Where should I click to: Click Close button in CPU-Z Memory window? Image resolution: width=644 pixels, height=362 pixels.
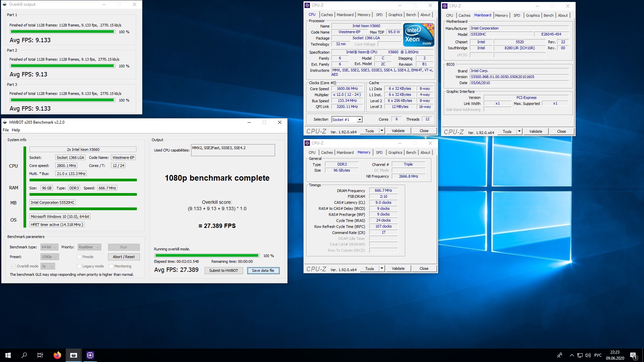[x=424, y=269]
